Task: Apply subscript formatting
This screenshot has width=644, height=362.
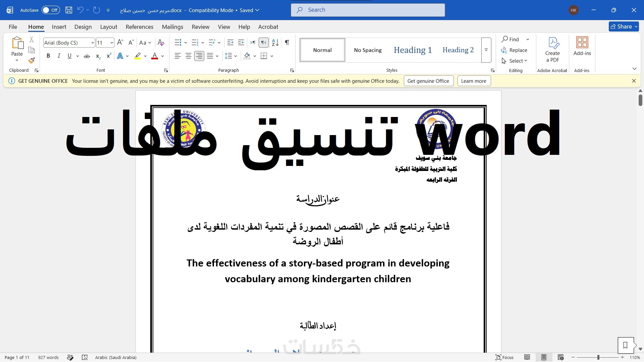Action: tap(98, 56)
